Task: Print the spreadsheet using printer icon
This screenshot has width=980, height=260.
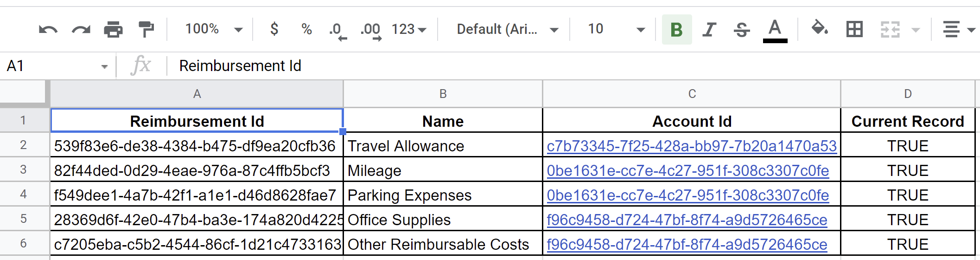Action: 114,30
